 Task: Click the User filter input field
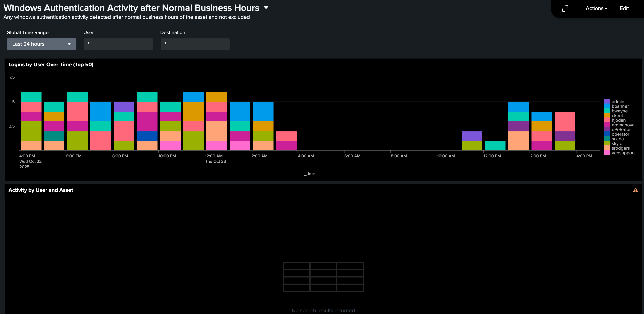tap(118, 44)
